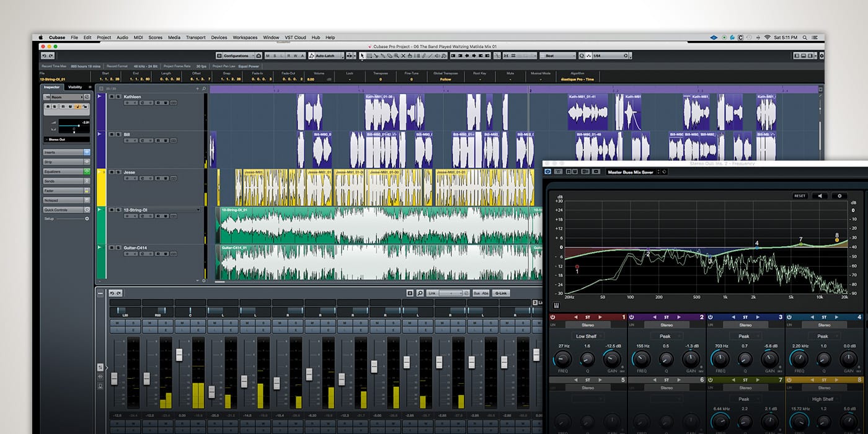Click the undo arrow in the mixer panel toolbar

click(112, 293)
